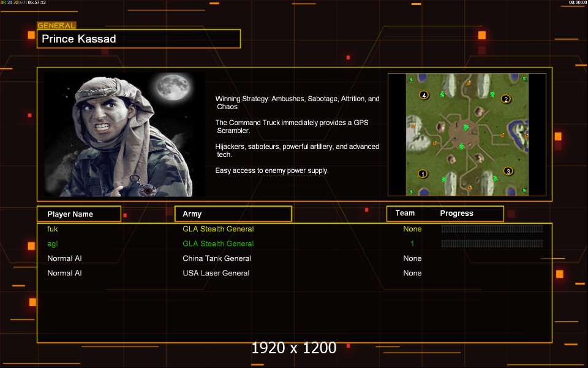Click GLA Stealth General in agl's row

point(218,243)
